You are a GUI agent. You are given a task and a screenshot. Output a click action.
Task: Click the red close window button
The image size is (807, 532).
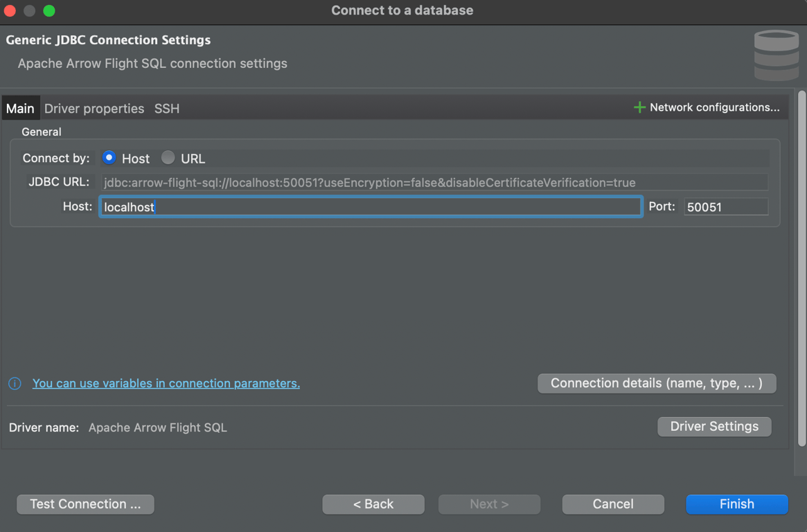click(10, 11)
